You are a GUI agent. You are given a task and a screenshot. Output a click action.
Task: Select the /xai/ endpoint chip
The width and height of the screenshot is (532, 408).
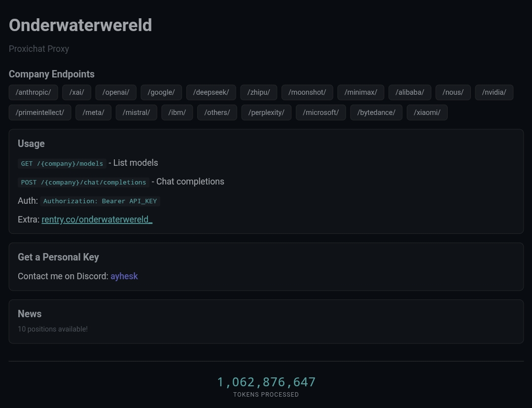click(77, 92)
